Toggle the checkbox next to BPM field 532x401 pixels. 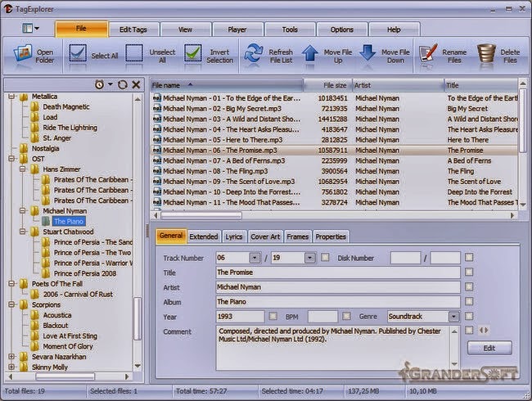346,316
